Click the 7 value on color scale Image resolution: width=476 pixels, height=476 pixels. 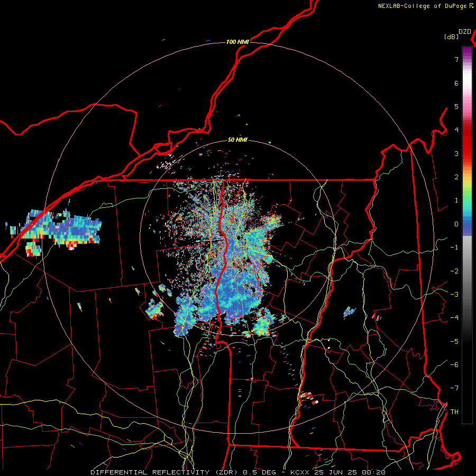pos(456,59)
